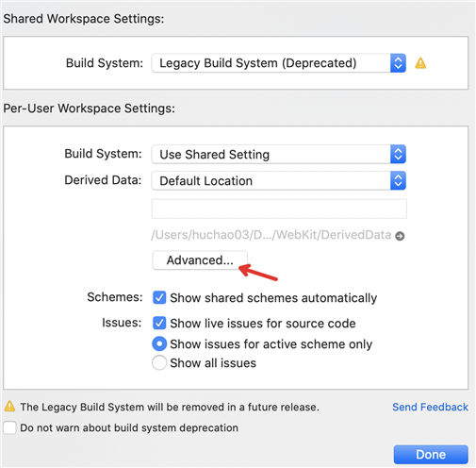Open the Advanced... settings button
Screen dimensions: 476x468
click(x=200, y=260)
